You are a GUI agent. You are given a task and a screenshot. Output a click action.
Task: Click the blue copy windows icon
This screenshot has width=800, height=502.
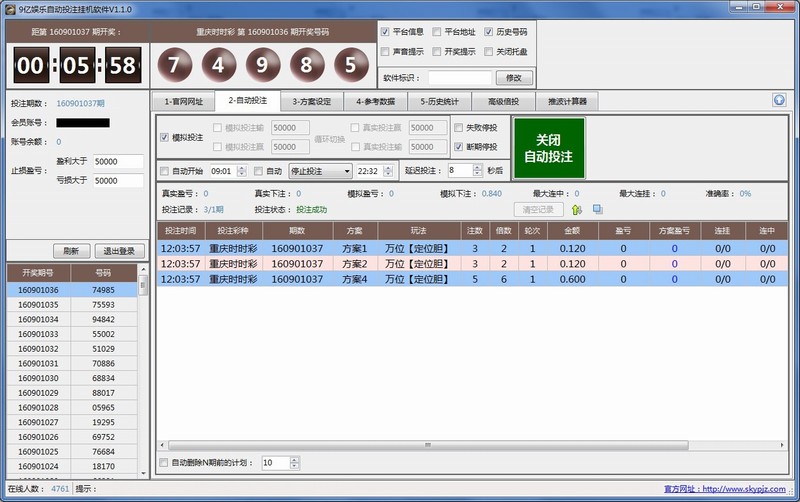tap(597, 209)
